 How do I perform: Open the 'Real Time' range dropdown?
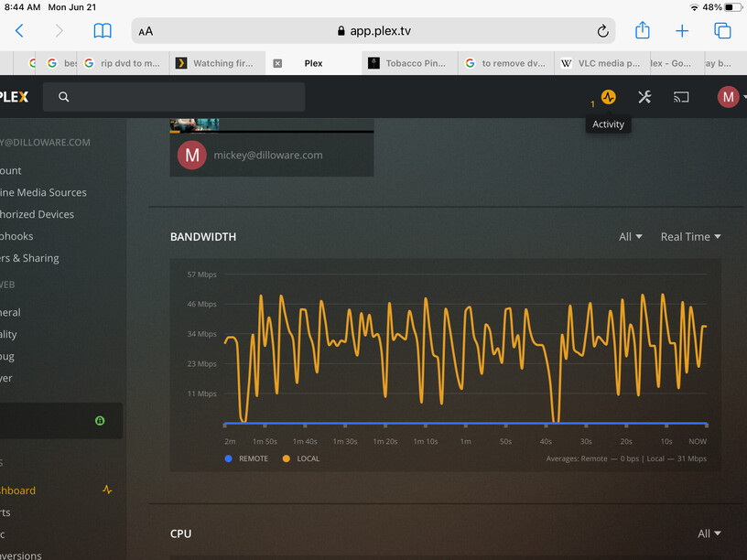point(691,237)
